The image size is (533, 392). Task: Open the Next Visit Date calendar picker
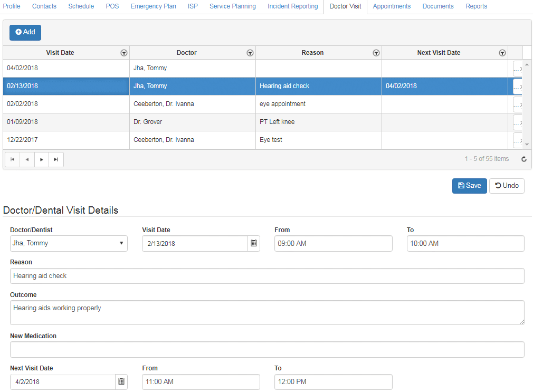(121, 381)
